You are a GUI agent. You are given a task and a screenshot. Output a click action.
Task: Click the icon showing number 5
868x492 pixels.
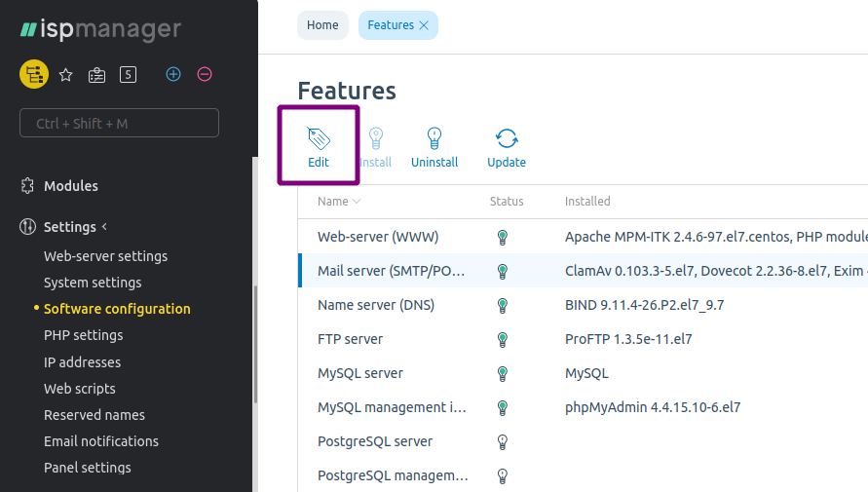click(128, 75)
